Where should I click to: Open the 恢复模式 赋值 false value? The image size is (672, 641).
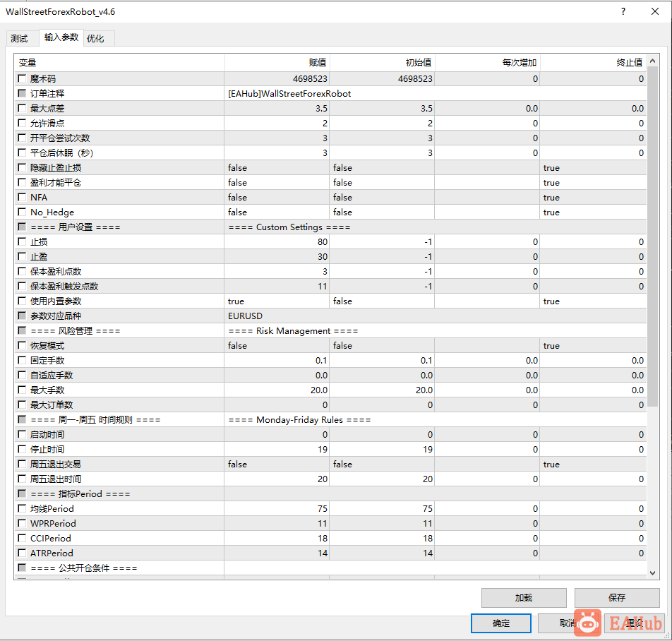[x=277, y=346]
